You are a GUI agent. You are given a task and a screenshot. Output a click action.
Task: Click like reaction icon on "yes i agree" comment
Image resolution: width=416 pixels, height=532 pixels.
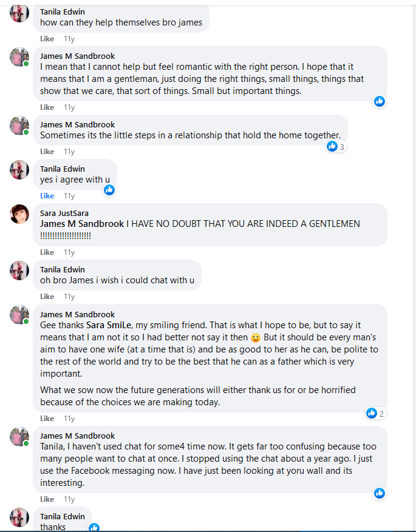(109, 190)
